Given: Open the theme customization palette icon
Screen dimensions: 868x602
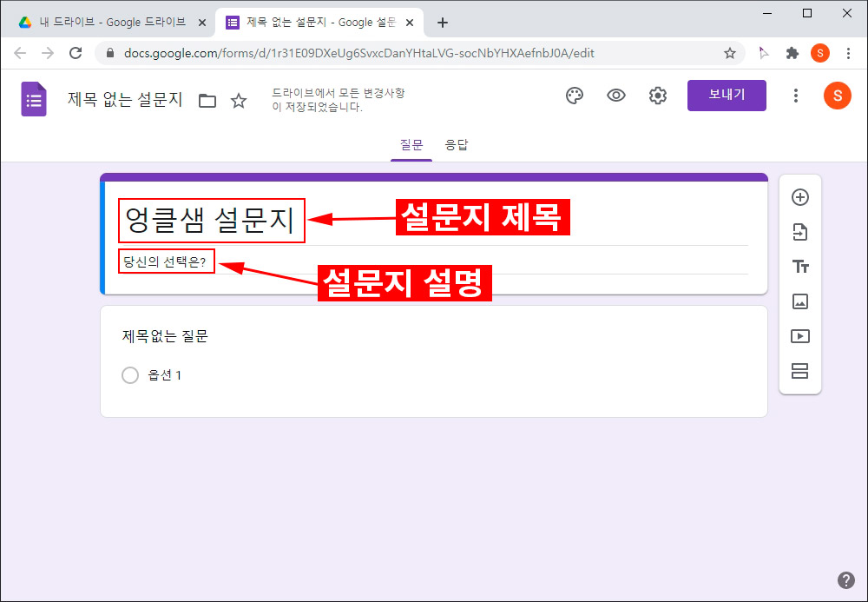Looking at the screenshot, I should coord(574,96).
